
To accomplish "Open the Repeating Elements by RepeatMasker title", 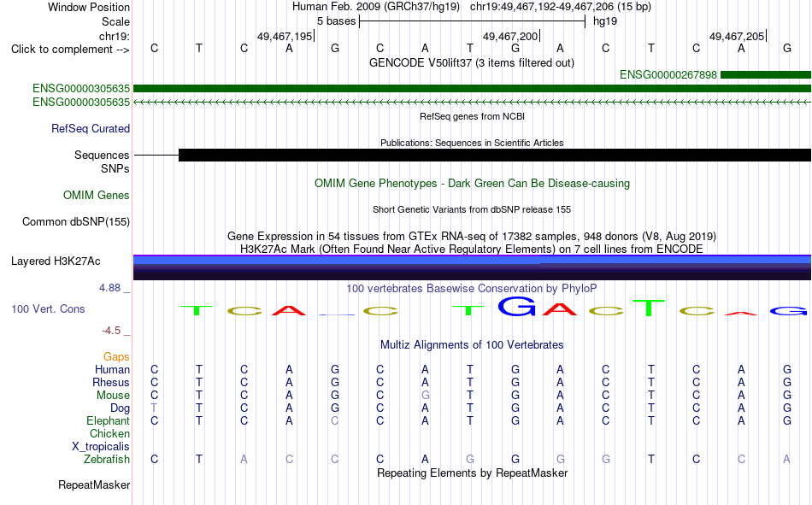I will pyautogui.click(x=472, y=473).
